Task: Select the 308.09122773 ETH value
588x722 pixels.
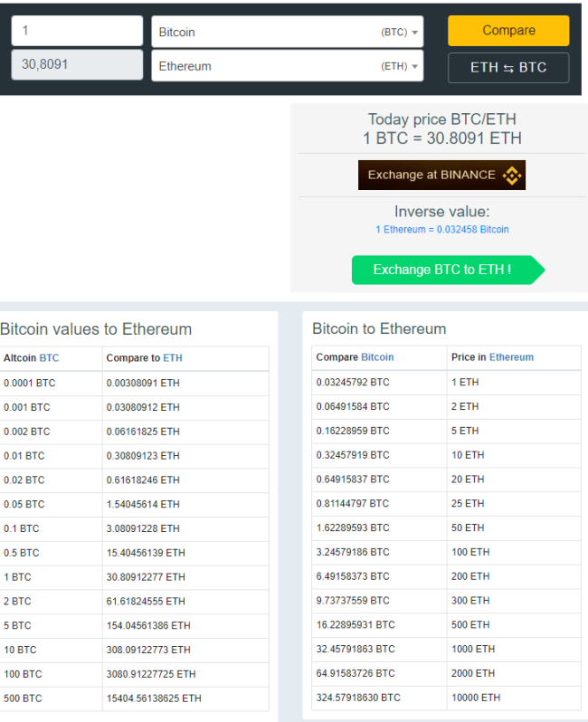Action: point(148,651)
